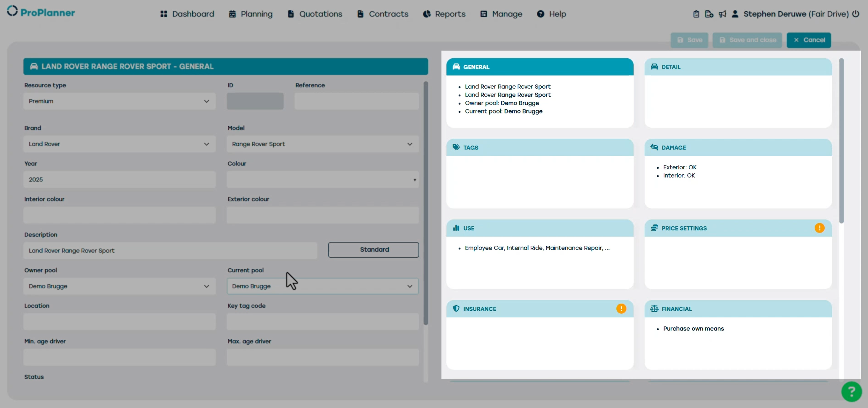This screenshot has width=868, height=408.
Task: Click the Standard description button
Action: click(x=373, y=250)
